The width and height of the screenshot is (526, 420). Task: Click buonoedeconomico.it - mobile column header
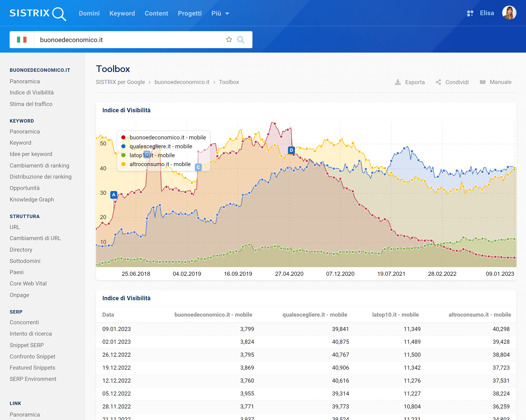[213, 315]
